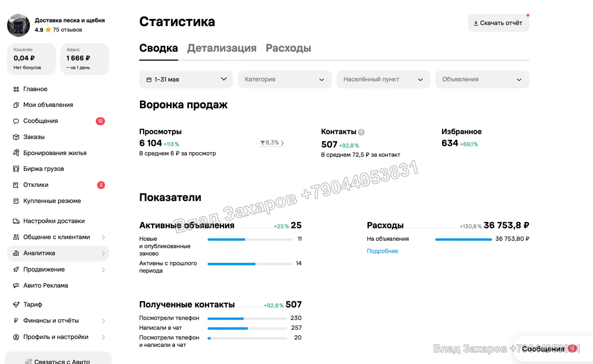Click the Авито Реклама megaphone icon
The width and height of the screenshot is (593, 364).
pos(16,286)
